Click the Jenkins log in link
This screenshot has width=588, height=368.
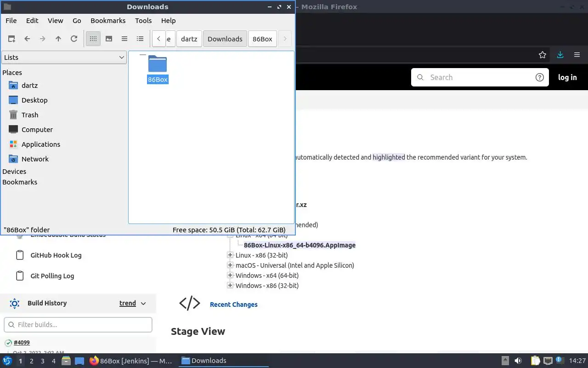pyautogui.click(x=567, y=77)
